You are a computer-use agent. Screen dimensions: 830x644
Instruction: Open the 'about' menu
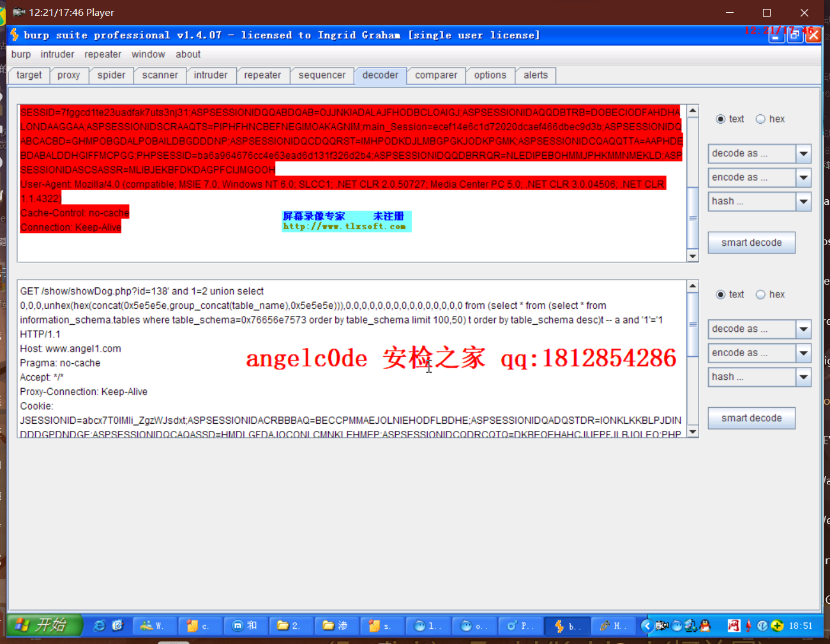coord(188,54)
